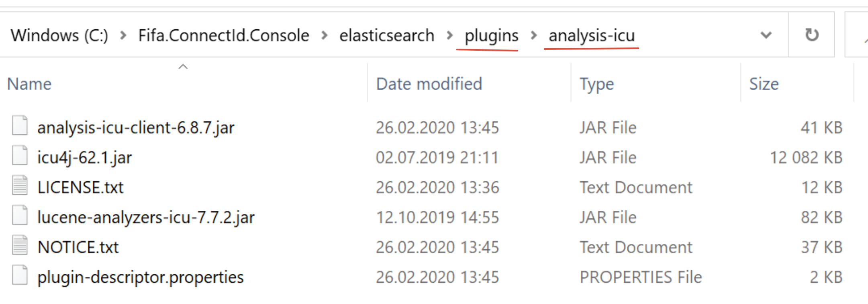Sort files by Date modified column
868x304 pixels.
click(x=429, y=84)
